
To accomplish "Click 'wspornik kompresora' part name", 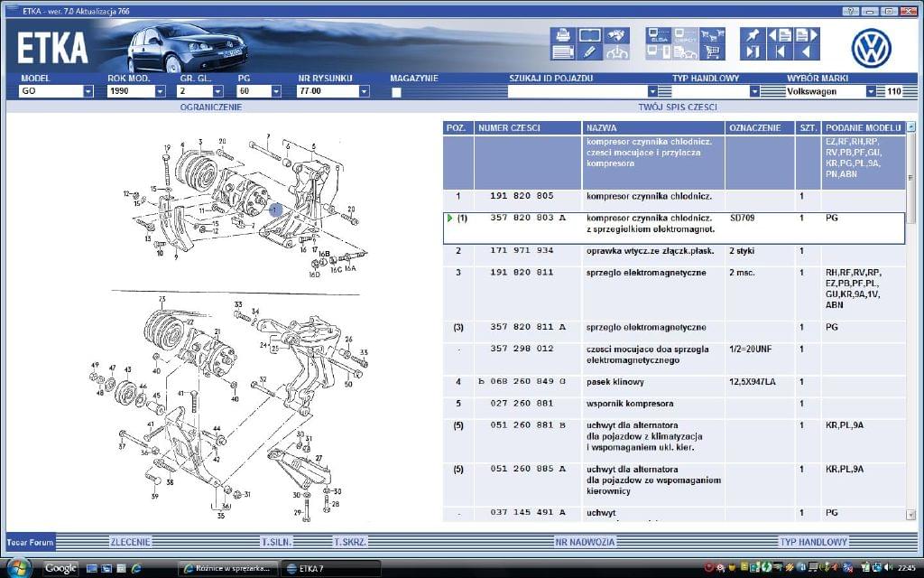I will click(630, 404).
